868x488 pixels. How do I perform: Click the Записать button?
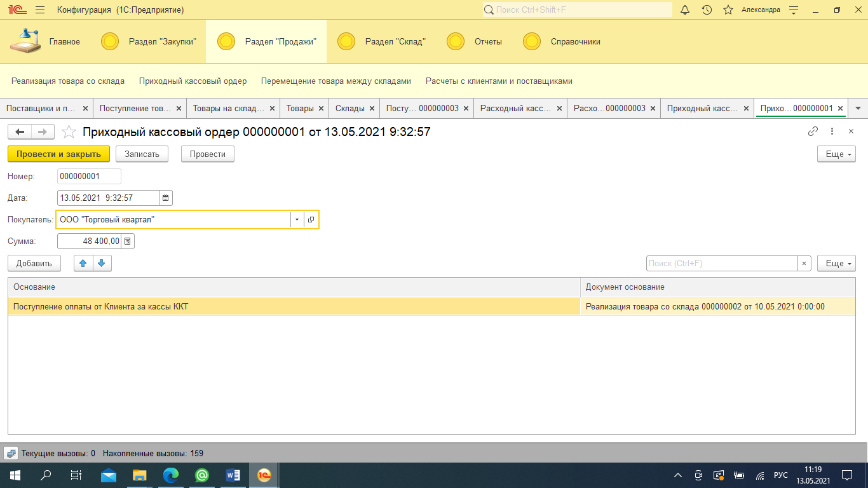tap(142, 154)
